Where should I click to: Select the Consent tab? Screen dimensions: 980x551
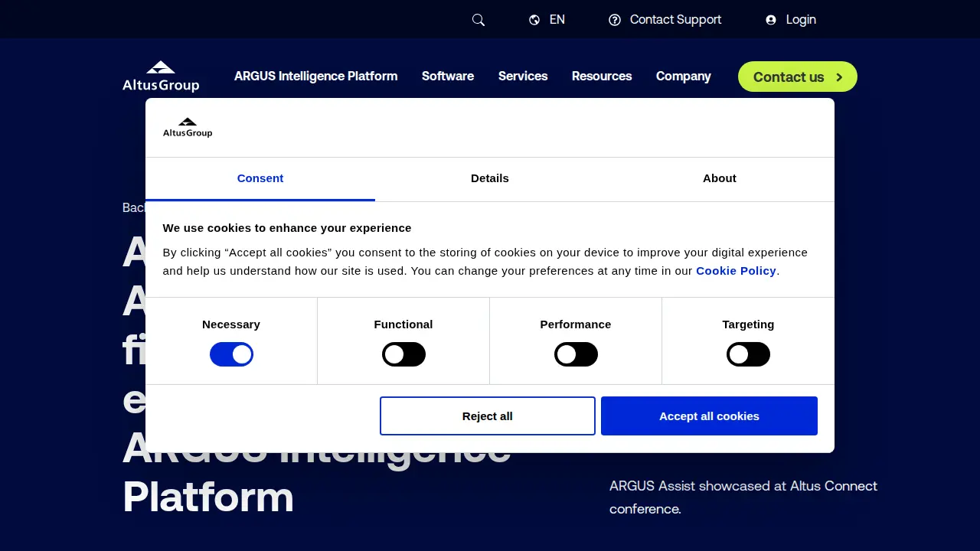click(260, 179)
